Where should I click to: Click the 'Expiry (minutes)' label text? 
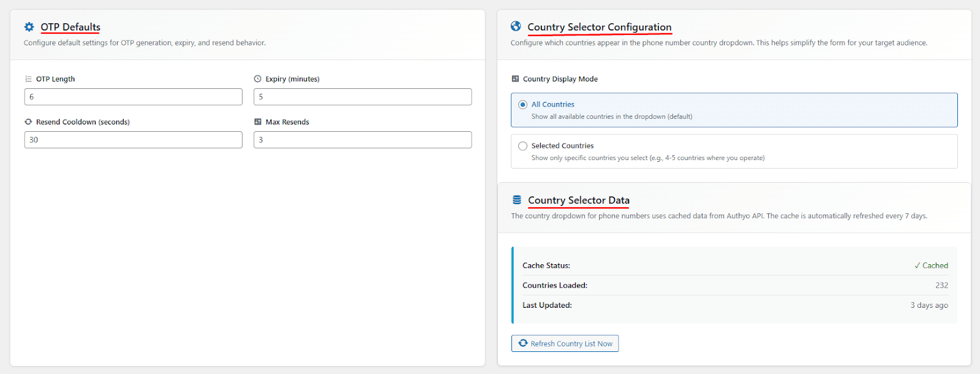coord(293,79)
